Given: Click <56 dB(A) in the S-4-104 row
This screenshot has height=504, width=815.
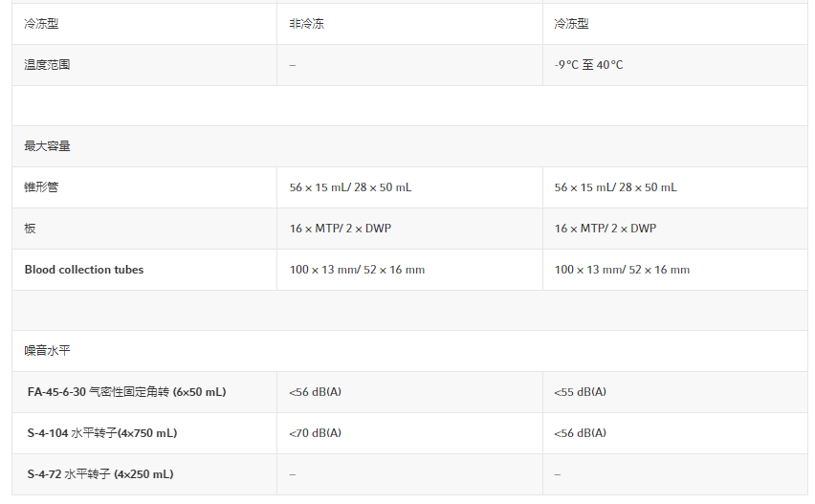Looking at the screenshot, I should (580, 433).
